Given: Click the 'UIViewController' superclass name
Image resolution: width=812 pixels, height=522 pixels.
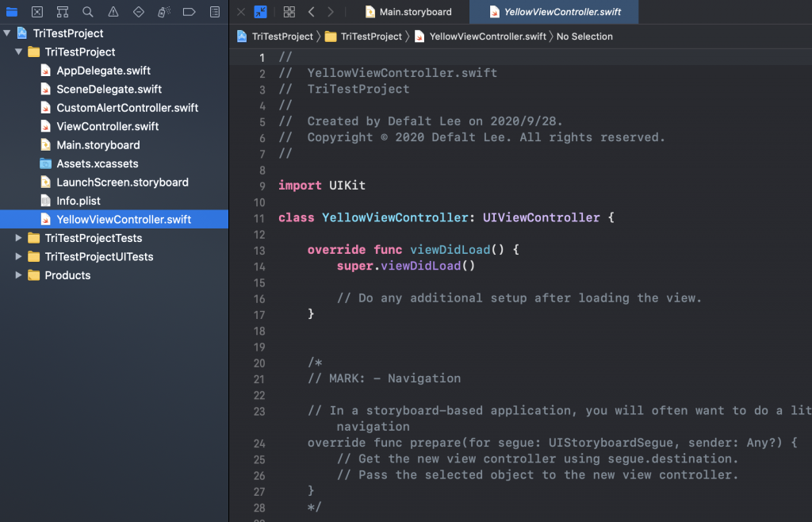Looking at the screenshot, I should (x=541, y=217).
